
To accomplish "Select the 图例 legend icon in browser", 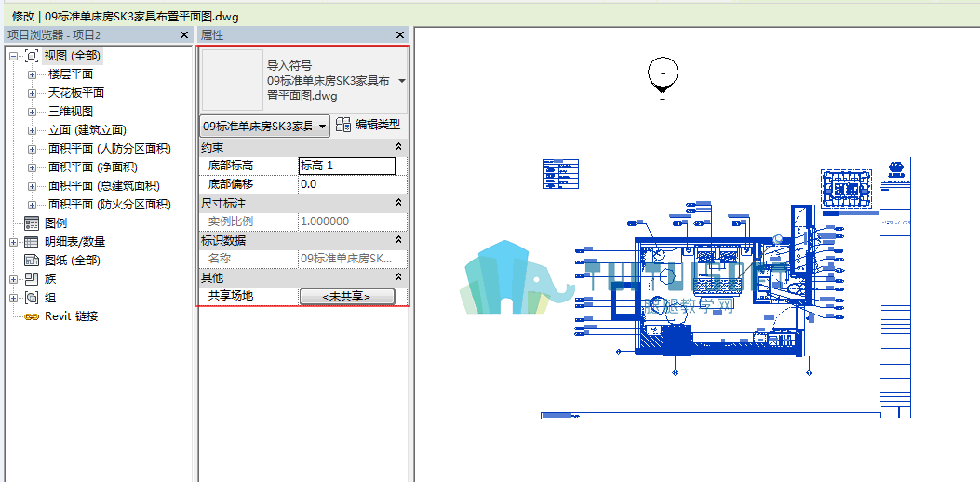I will point(32,223).
